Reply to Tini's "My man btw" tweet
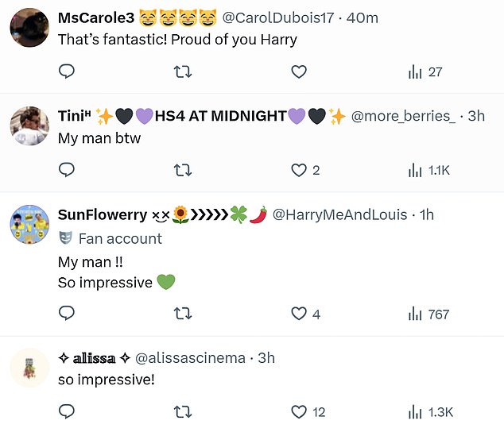 click(x=67, y=170)
